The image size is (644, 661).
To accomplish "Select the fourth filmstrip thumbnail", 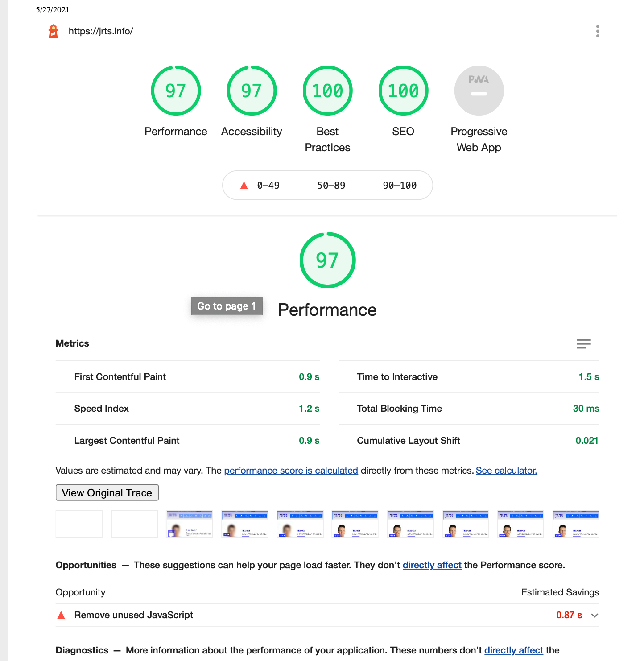I will pyautogui.click(x=245, y=524).
